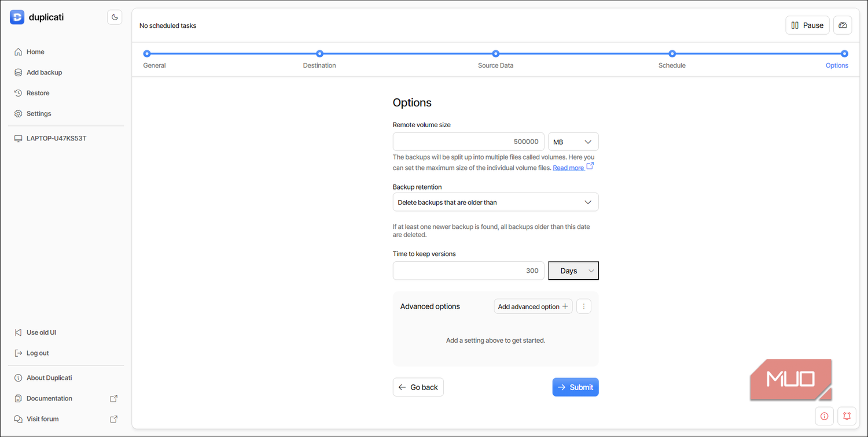This screenshot has height=437, width=868.
Task: Click the info notification icon
Action: click(x=824, y=416)
